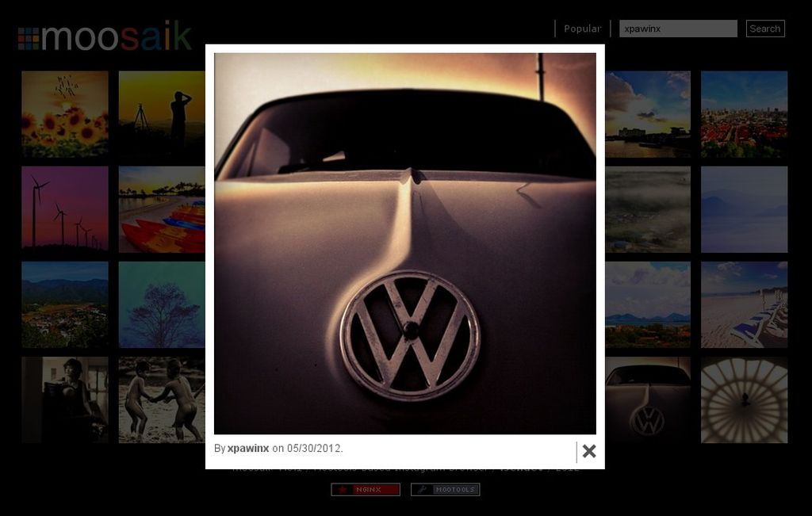
Task: Open the photographer silhouette thumbnail
Action: coord(162,114)
